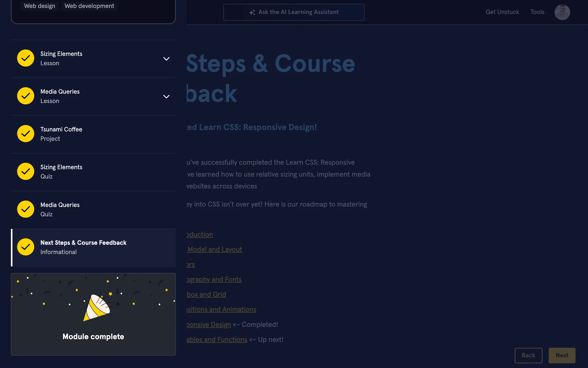This screenshot has height=368, width=588.
Task: Click the Back button
Action: 529,355
